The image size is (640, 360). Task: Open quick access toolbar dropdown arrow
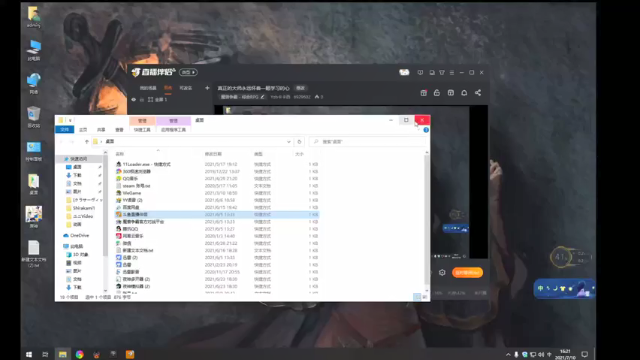tap(70, 120)
